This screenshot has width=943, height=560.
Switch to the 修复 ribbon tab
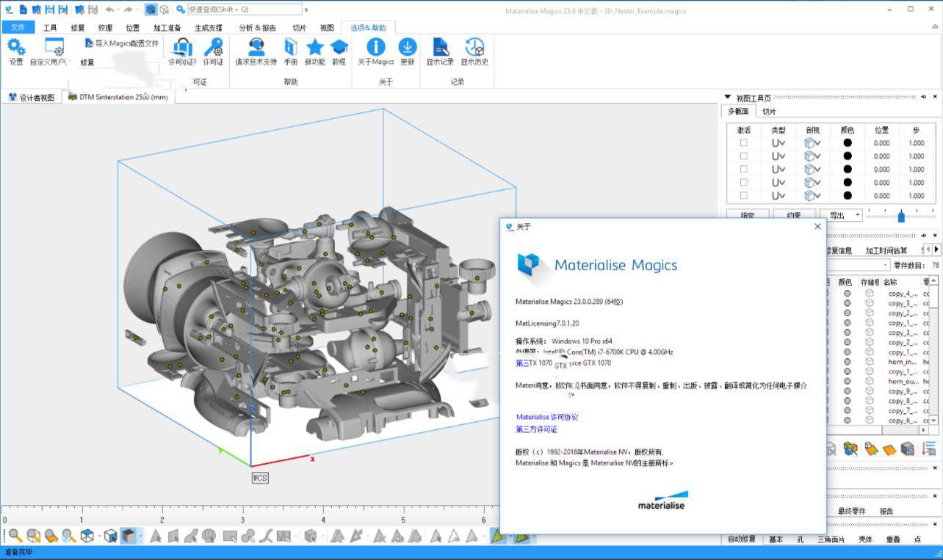point(78,28)
